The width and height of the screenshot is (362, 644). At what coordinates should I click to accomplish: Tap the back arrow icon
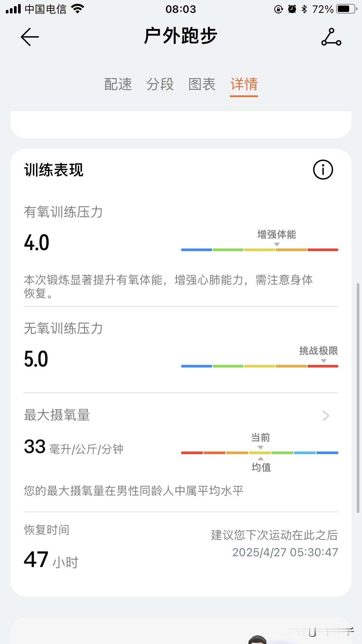[30, 37]
